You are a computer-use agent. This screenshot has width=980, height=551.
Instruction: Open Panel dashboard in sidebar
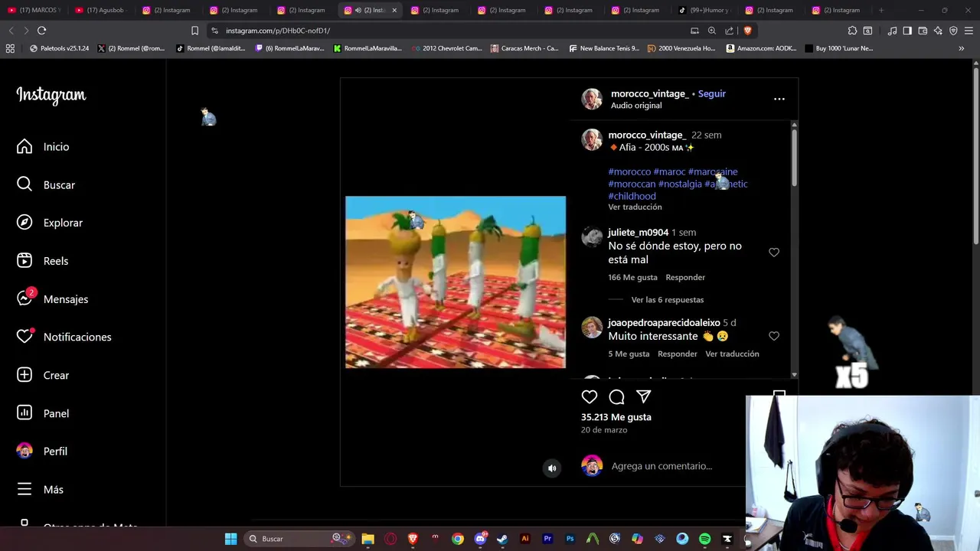[43, 413]
